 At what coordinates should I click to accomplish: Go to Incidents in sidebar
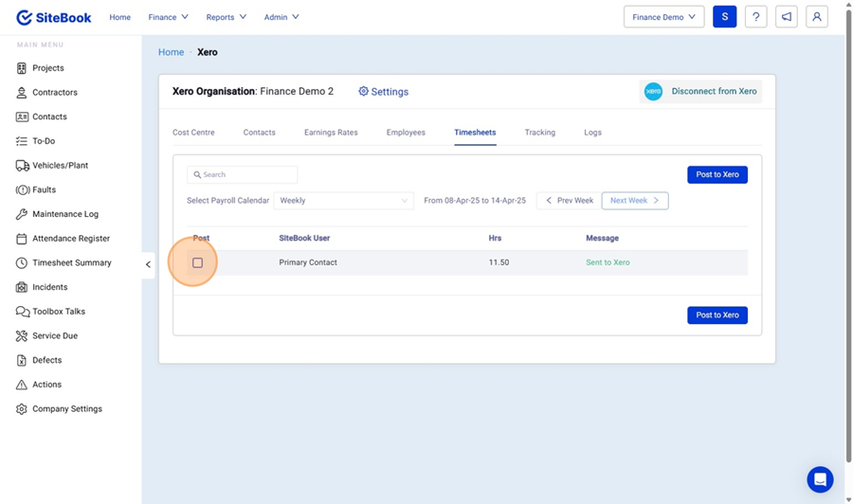click(49, 287)
